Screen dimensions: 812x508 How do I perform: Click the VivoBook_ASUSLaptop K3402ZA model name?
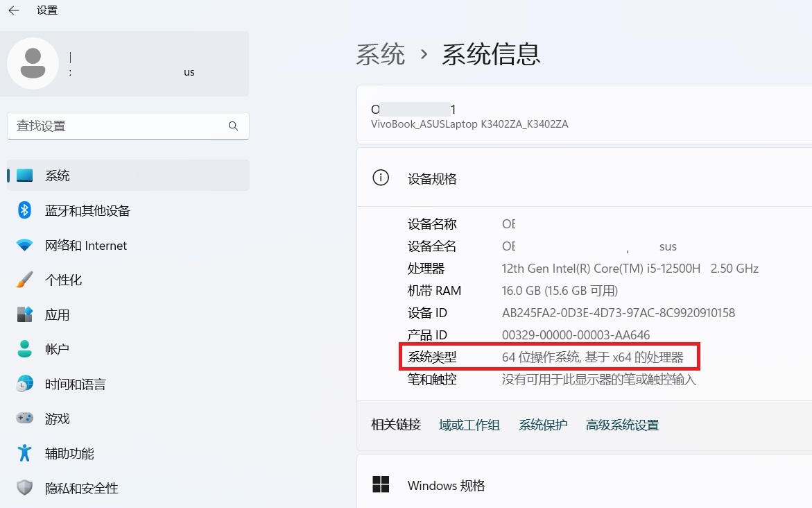pyautogui.click(x=469, y=124)
